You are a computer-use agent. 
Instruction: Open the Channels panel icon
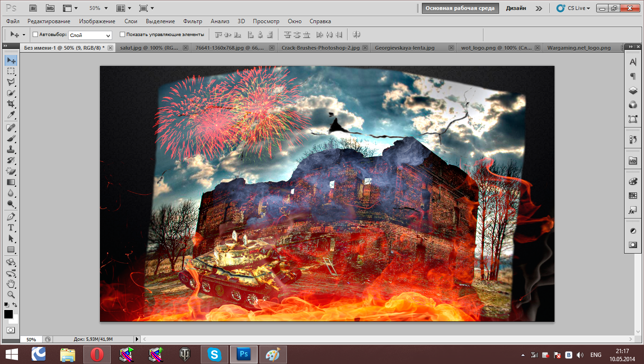pyautogui.click(x=633, y=104)
